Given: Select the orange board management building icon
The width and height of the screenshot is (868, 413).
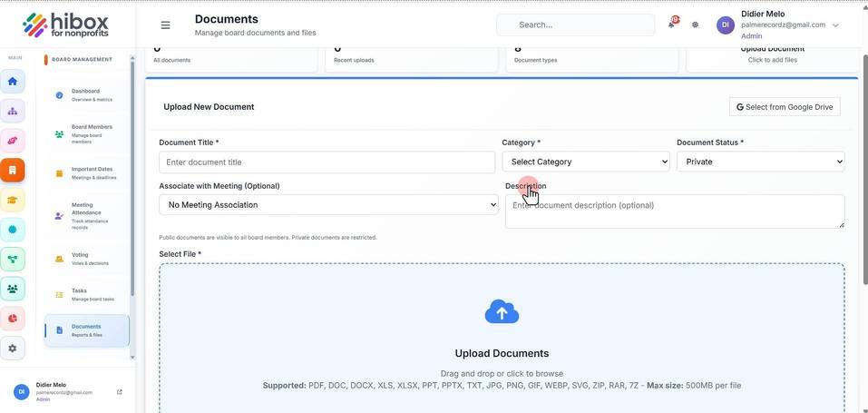Looking at the screenshot, I should 12,170.
